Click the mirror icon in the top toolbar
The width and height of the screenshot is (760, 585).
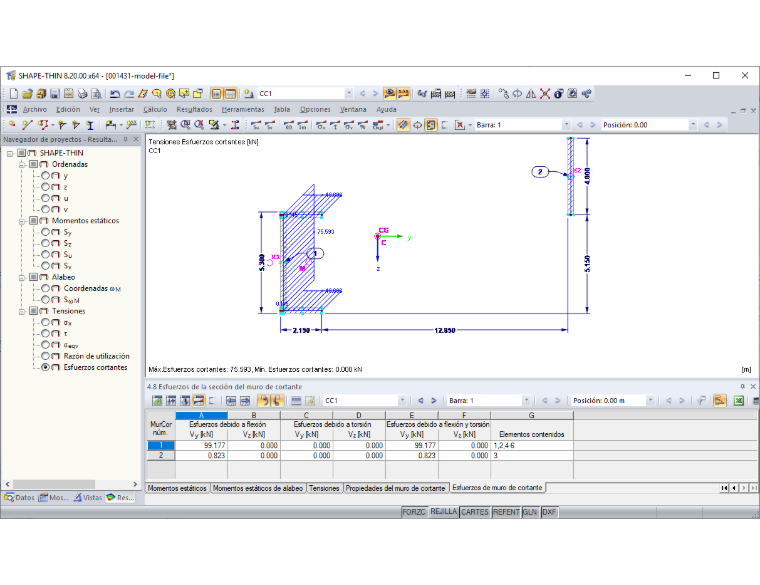coord(531,94)
